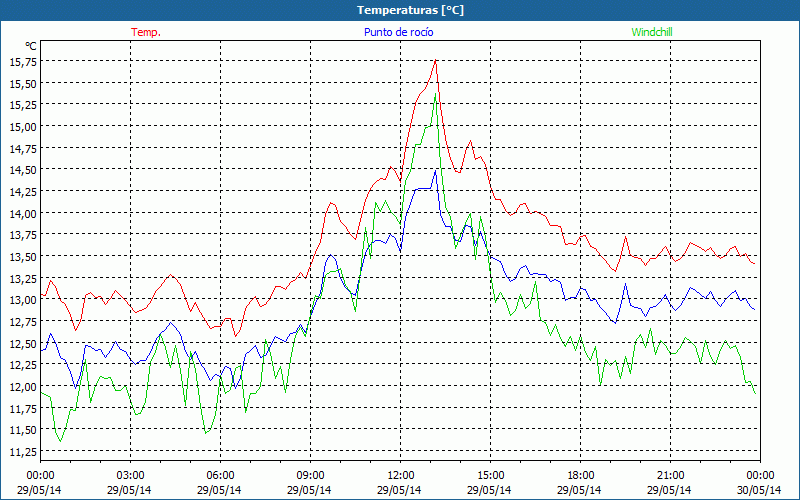The image size is (800, 500).
Task: Click the 13,25 y-axis value
Action: (23, 278)
